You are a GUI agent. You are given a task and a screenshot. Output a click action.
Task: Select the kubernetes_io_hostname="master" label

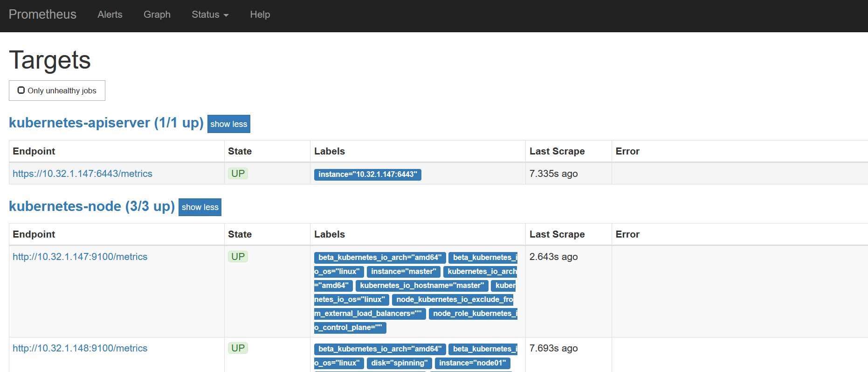[422, 286]
